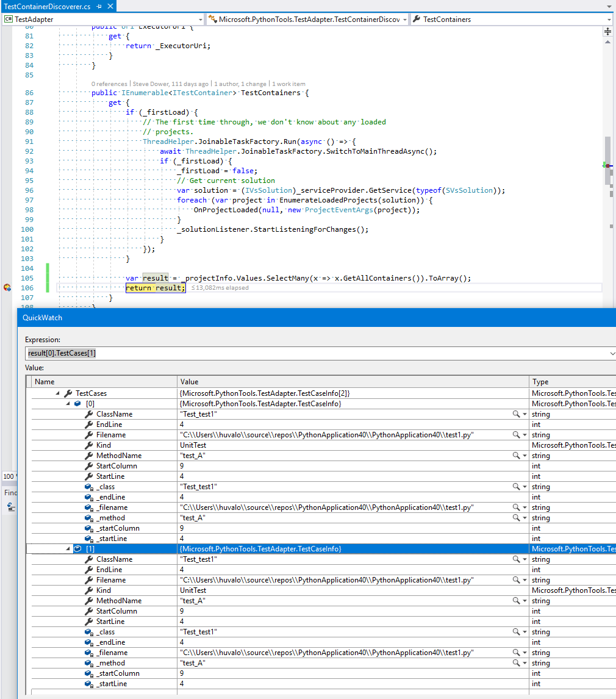
Task: Open the Expression combo box dropdown in QuickWatch
Action: [612, 353]
